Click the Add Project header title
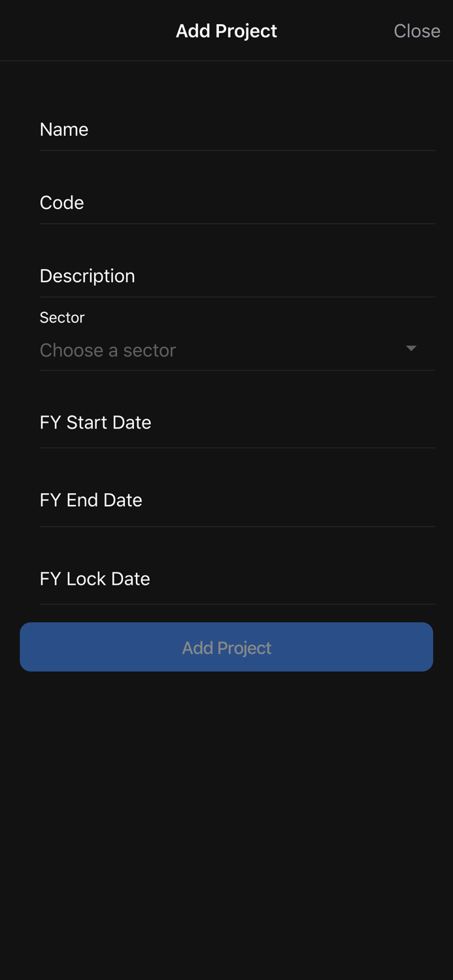Viewport: 453px width, 980px height. tap(226, 31)
